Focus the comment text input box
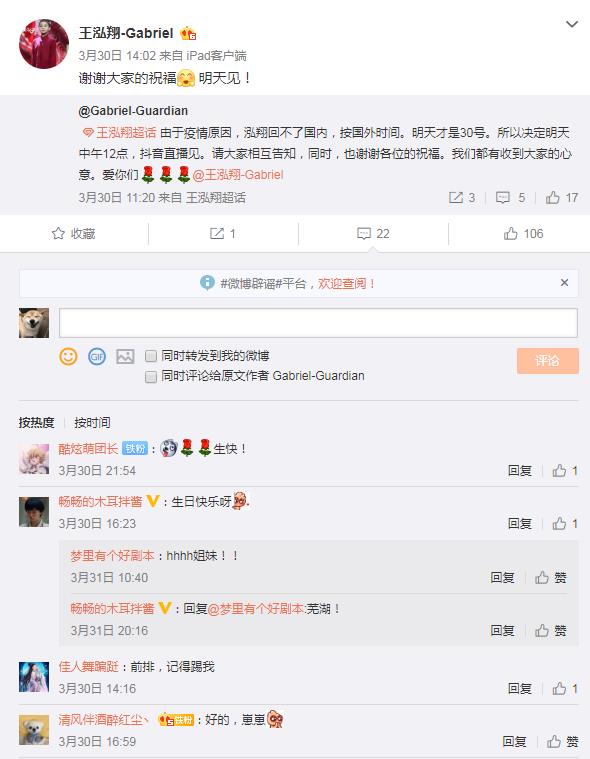 click(318, 323)
